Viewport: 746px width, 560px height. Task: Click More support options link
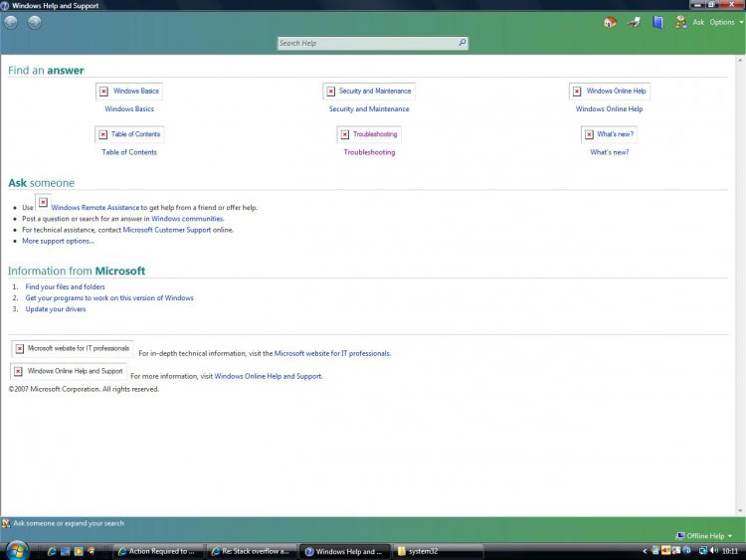point(58,241)
